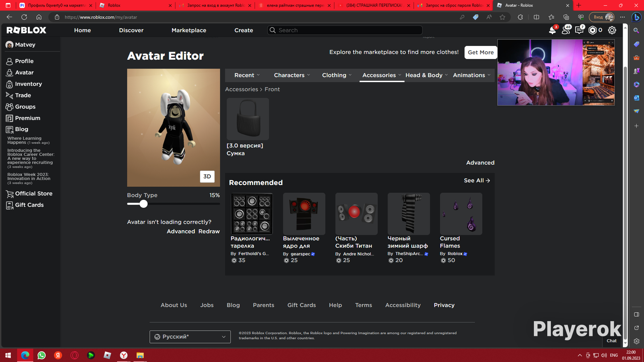Open Premium in the sidebar
This screenshot has width=644, height=362.
click(28, 118)
